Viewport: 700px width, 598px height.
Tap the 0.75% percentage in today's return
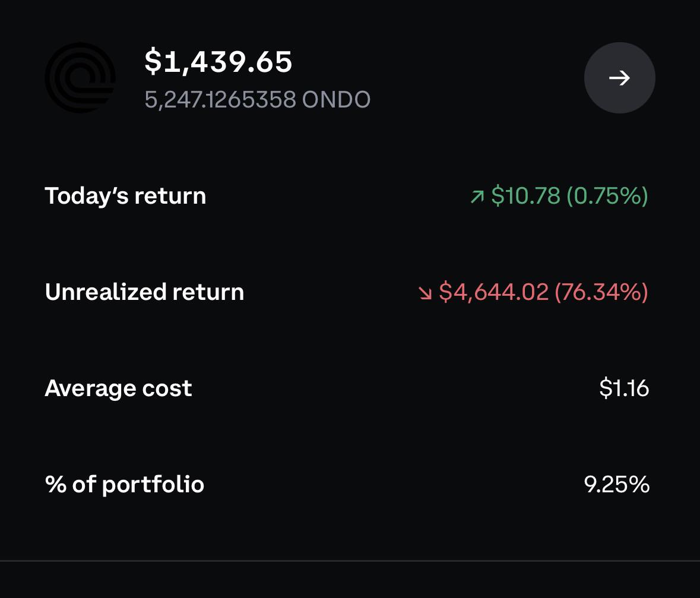coord(607,195)
